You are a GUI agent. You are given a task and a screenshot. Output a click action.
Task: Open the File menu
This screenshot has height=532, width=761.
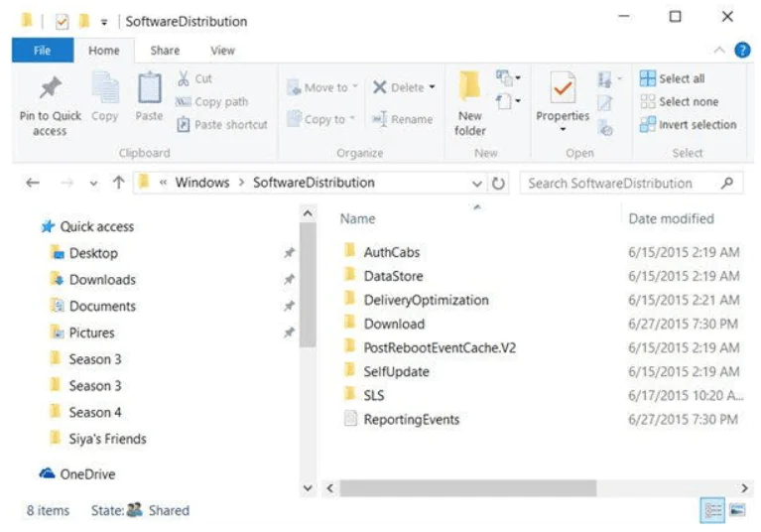click(x=42, y=51)
